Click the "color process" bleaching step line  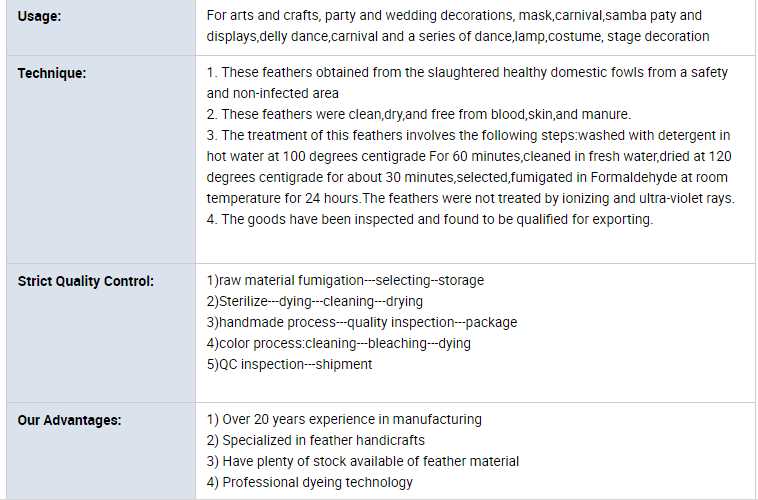[x=338, y=344]
